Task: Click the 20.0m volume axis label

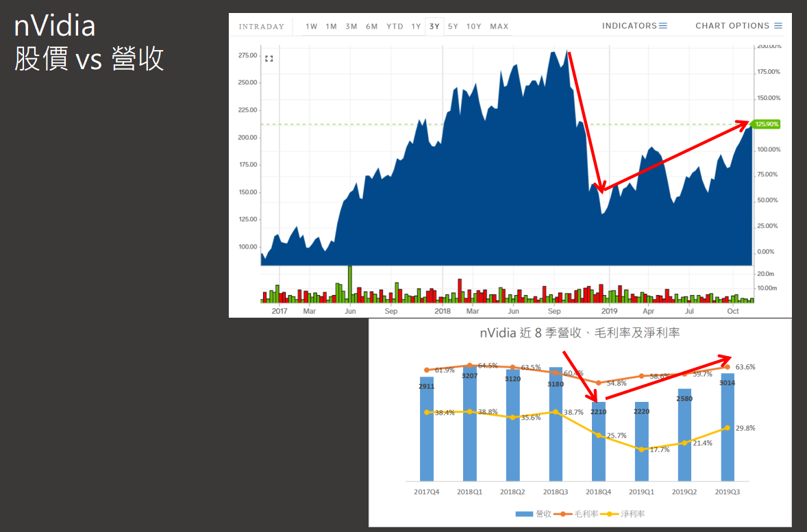Action: [x=766, y=274]
